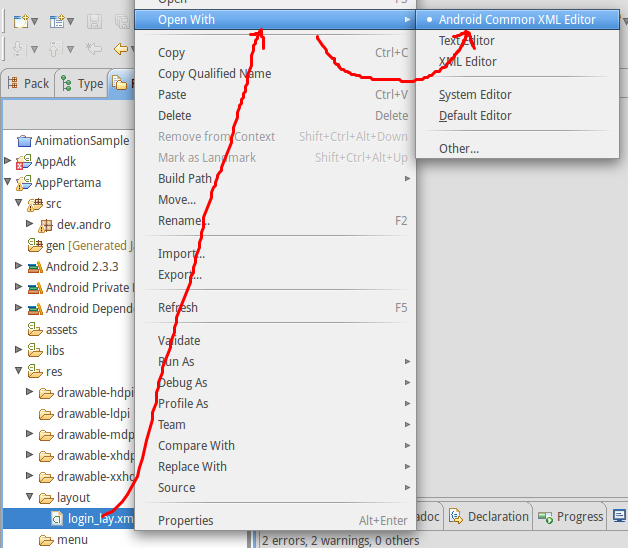Click Copy Qualified Name
628x548 pixels.
(x=275, y=74)
